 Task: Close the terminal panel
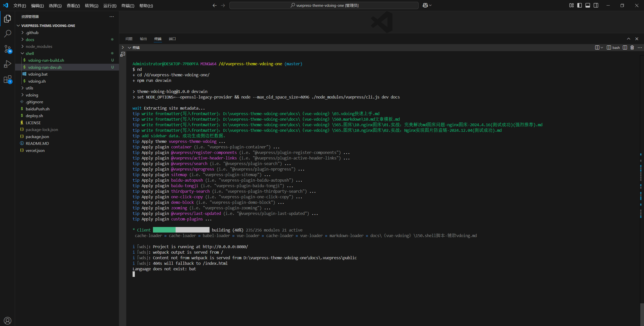637,39
